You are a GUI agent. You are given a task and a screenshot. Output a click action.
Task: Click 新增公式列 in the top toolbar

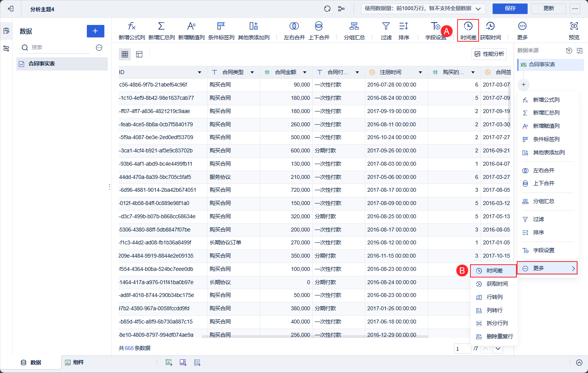point(132,31)
